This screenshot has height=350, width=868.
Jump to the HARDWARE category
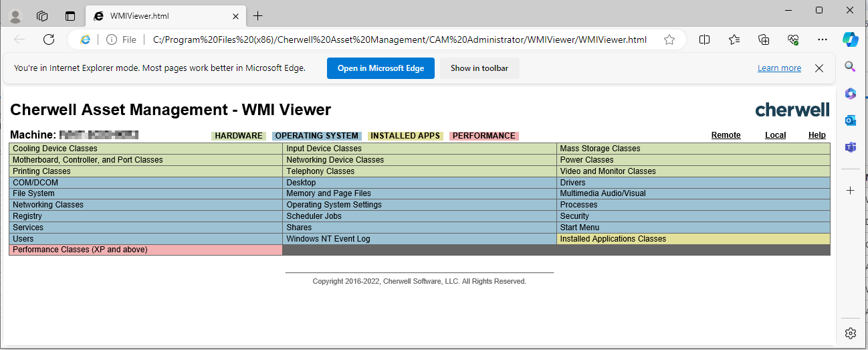pos(239,136)
